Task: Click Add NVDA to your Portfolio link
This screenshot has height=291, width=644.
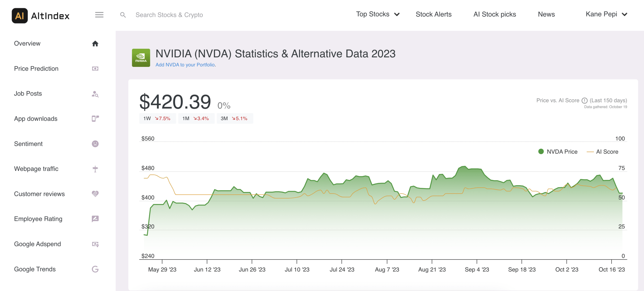Action: [185, 65]
